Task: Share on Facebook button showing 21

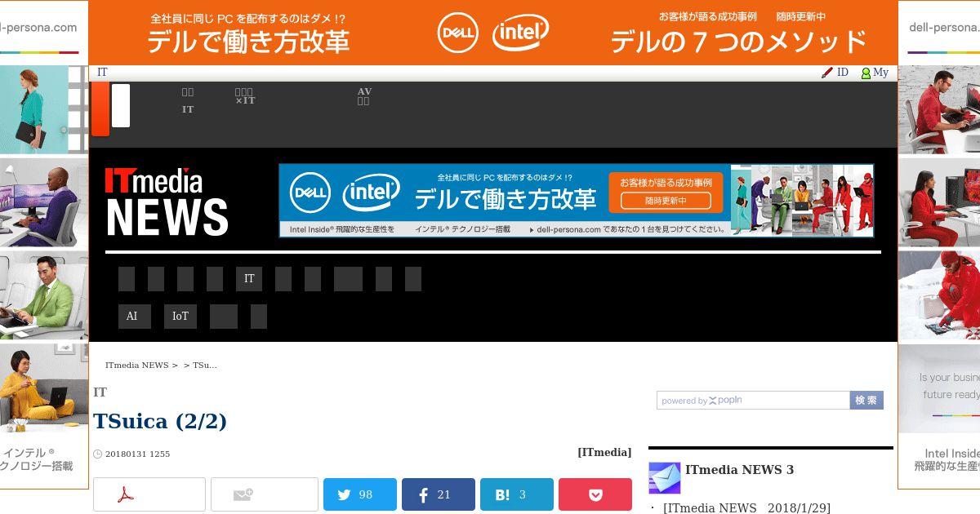Action: click(x=439, y=494)
